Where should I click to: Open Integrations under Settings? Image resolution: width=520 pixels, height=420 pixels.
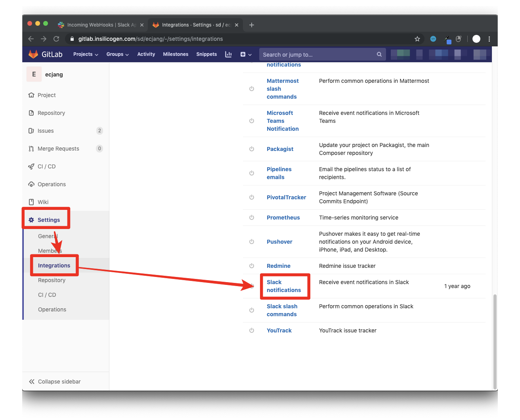[54, 265]
